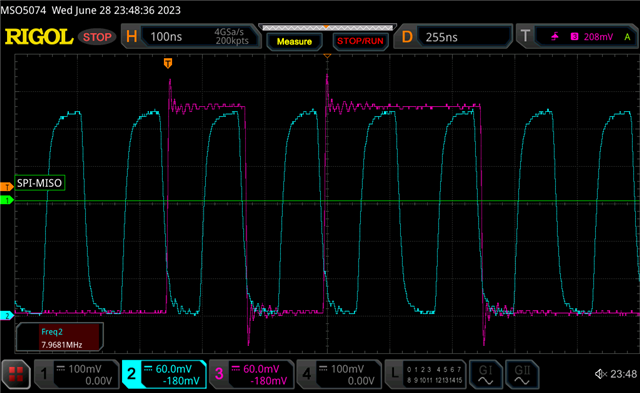Toggle channel 2 60.0mV display
Viewport: 640px width, 393px height.
164,375
